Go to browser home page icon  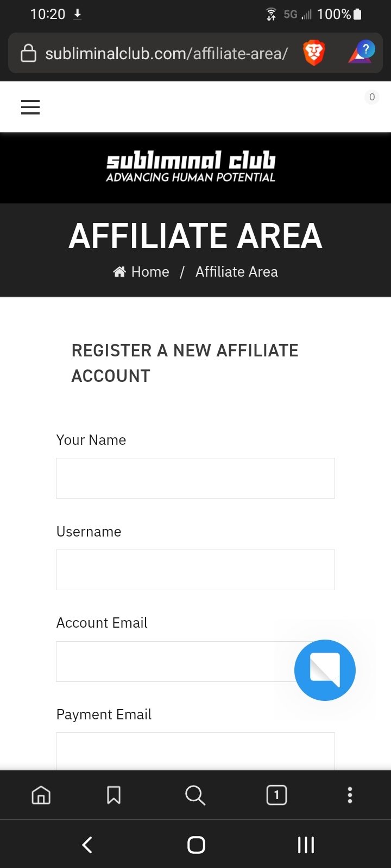pos(41,795)
